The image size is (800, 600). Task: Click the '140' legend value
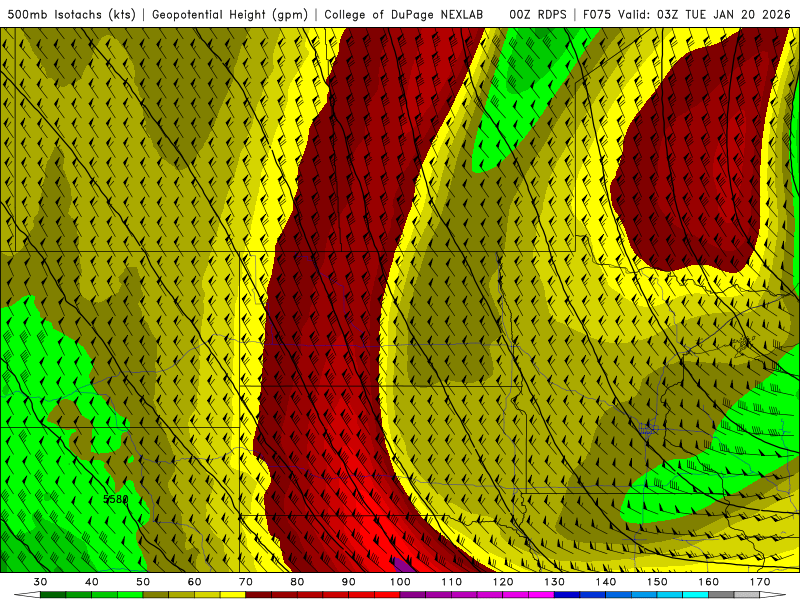pos(606,582)
